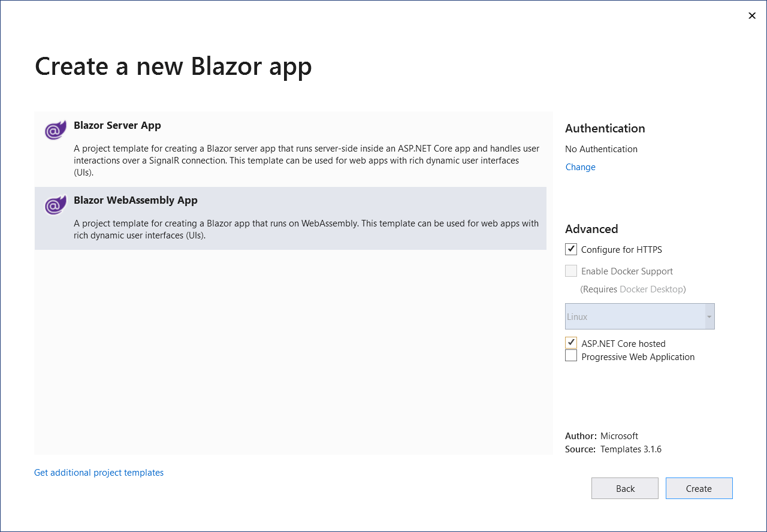767x532 pixels.
Task: Close the Create a new Blazor app dialog
Action: click(x=752, y=16)
